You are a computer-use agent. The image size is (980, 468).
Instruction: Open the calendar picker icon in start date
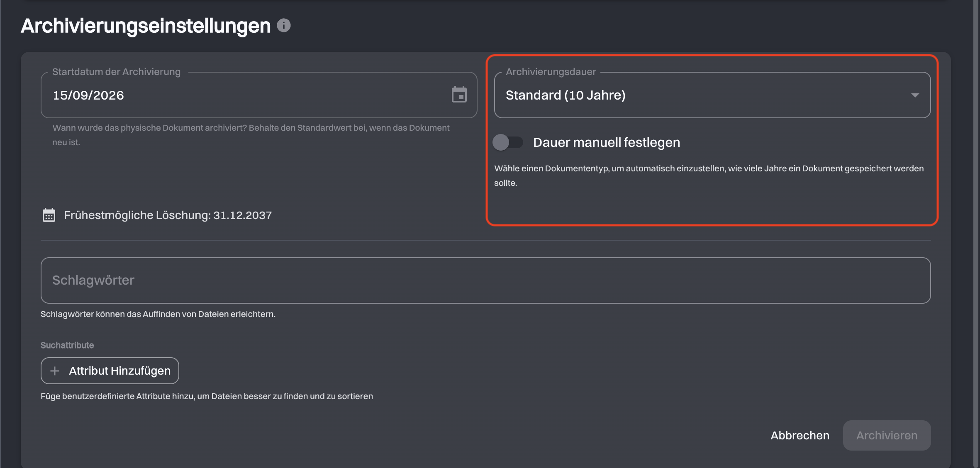[x=459, y=95]
